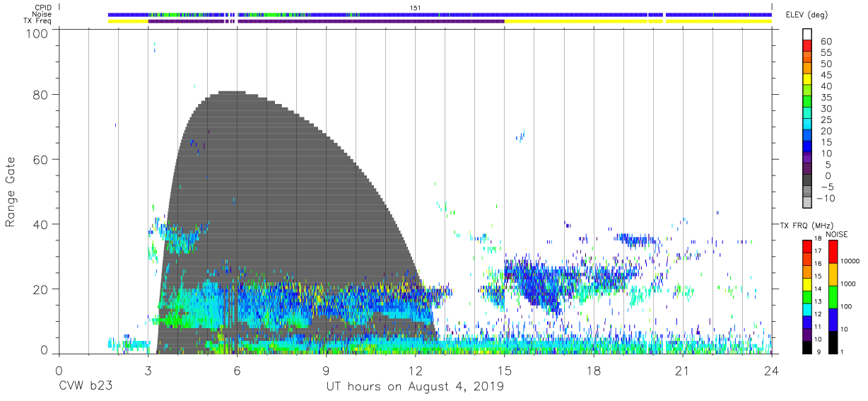
Task: Click the x-axis tick label '21'
Action: click(x=682, y=370)
